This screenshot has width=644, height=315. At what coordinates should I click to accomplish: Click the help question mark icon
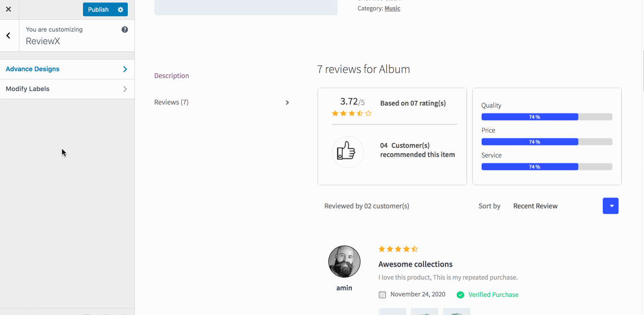(x=124, y=29)
